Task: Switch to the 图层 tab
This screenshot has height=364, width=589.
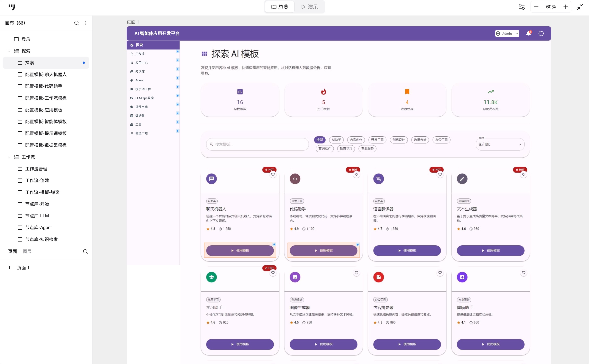Action: pos(27,251)
